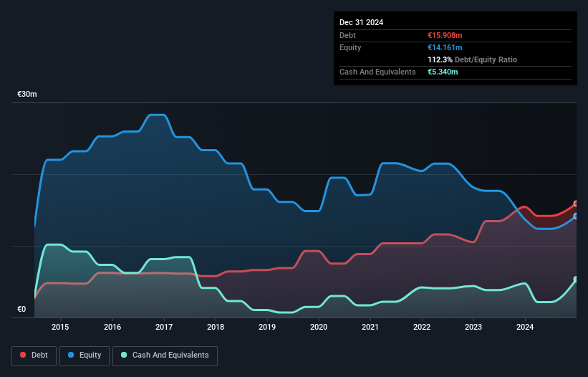This screenshot has width=588, height=377.
Task: Select the teal Cash endpoint marker on chart
Action: (x=576, y=280)
